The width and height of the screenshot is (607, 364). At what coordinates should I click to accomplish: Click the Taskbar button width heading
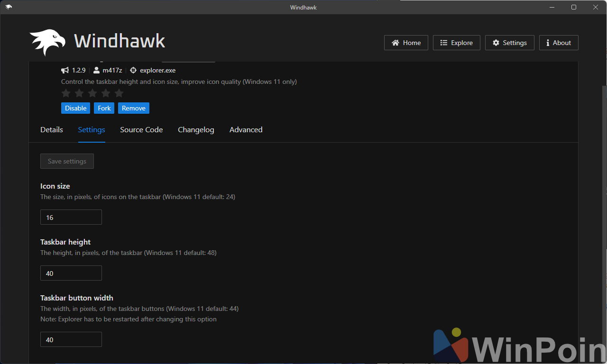[77, 298]
